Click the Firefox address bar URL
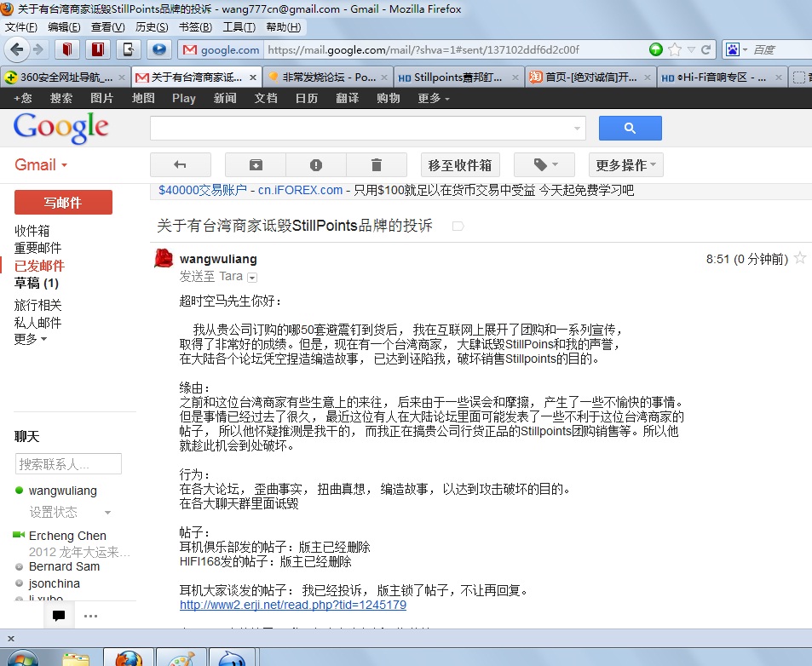The width and height of the screenshot is (812, 666). [423, 49]
